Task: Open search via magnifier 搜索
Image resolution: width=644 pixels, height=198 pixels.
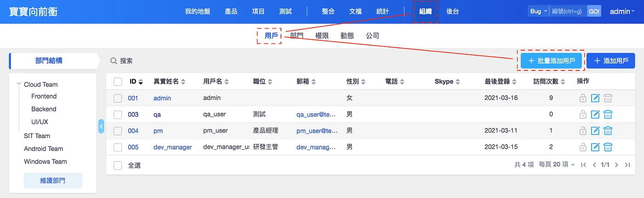Action: (121, 61)
